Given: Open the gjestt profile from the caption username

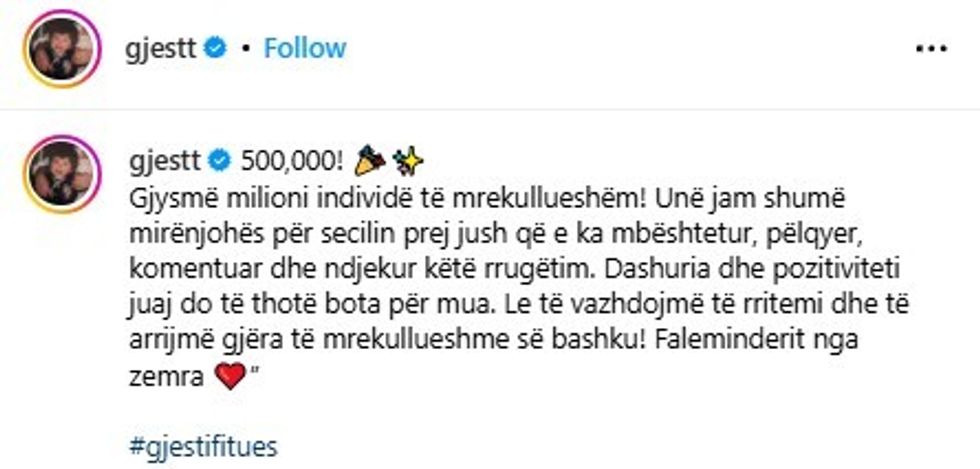Looking at the screenshot, I should pos(166,159).
